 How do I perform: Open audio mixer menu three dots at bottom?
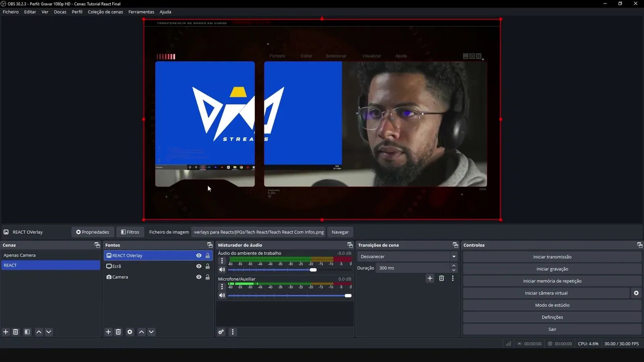(x=233, y=332)
